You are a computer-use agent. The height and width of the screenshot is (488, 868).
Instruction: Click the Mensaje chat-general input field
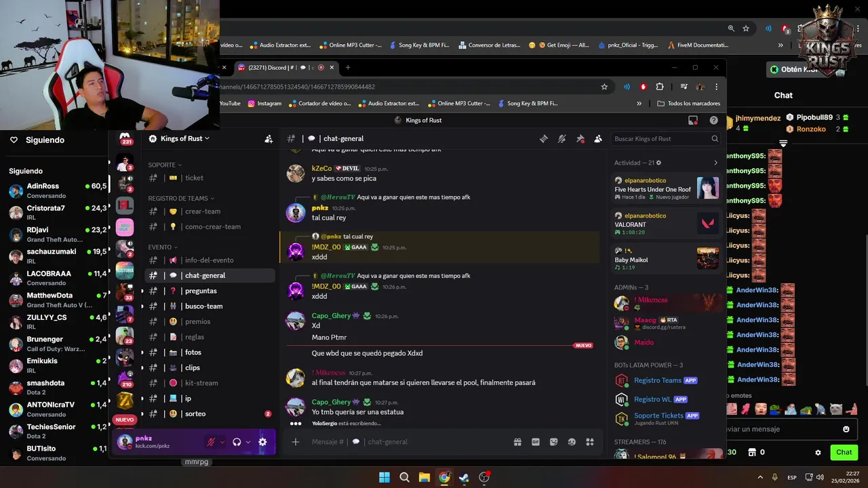407,442
